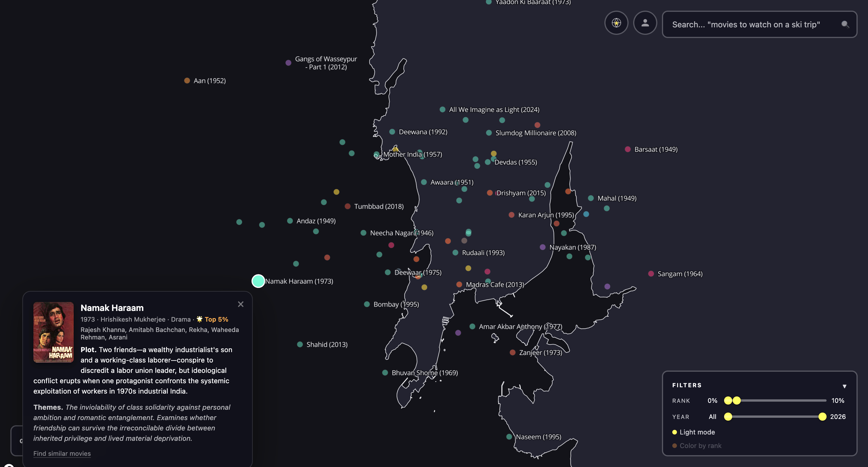
Task: Click the Rank slider right handle
Action: pyautogui.click(x=736, y=400)
